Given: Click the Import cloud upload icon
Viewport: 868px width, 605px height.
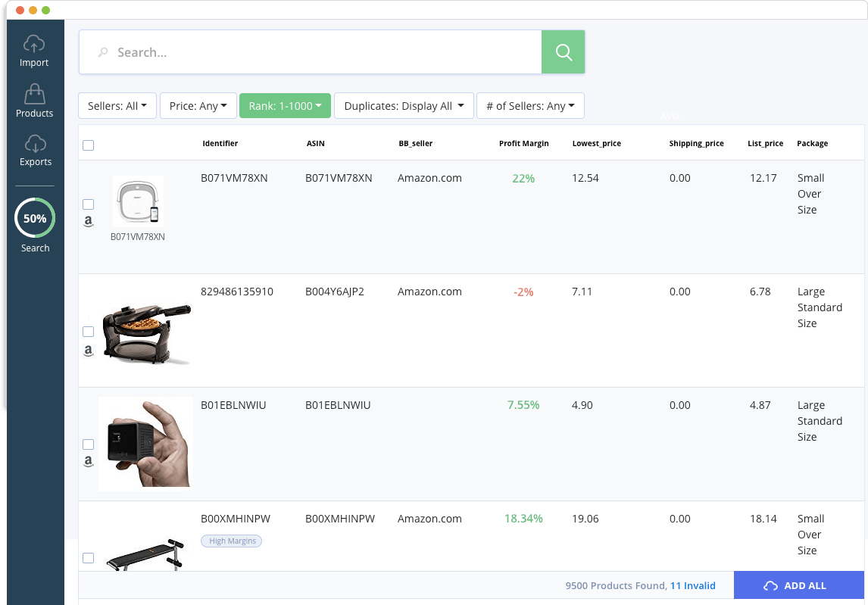Looking at the screenshot, I should click(x=34, y=44).
